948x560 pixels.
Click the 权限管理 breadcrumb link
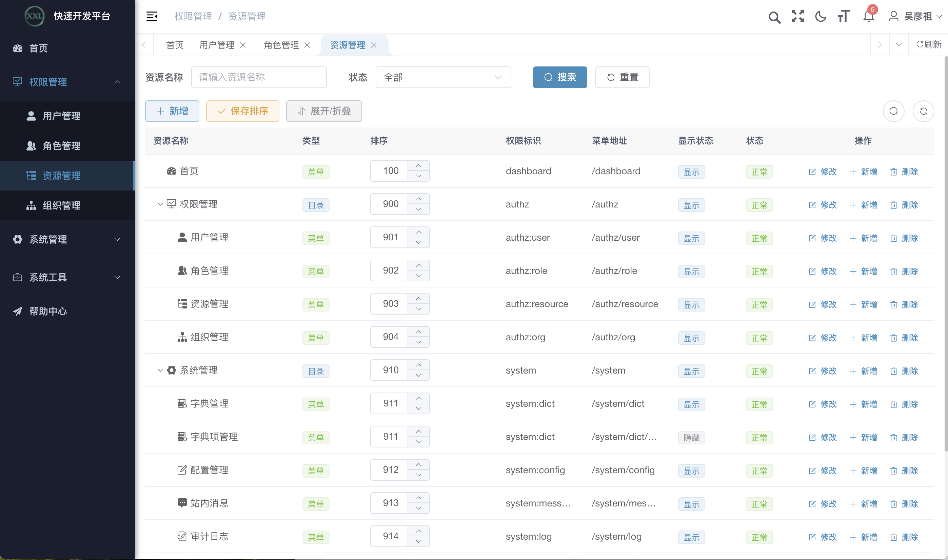pyautogui.click(x=193, y=16)
